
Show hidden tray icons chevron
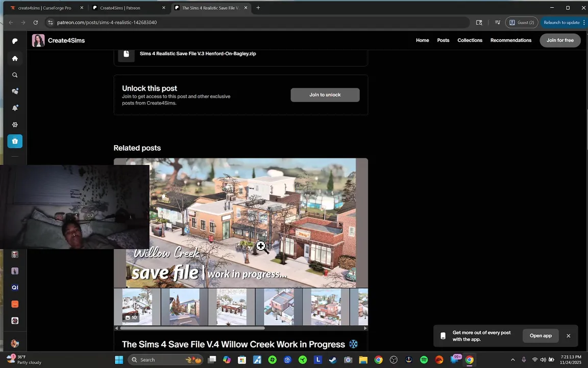512,360
